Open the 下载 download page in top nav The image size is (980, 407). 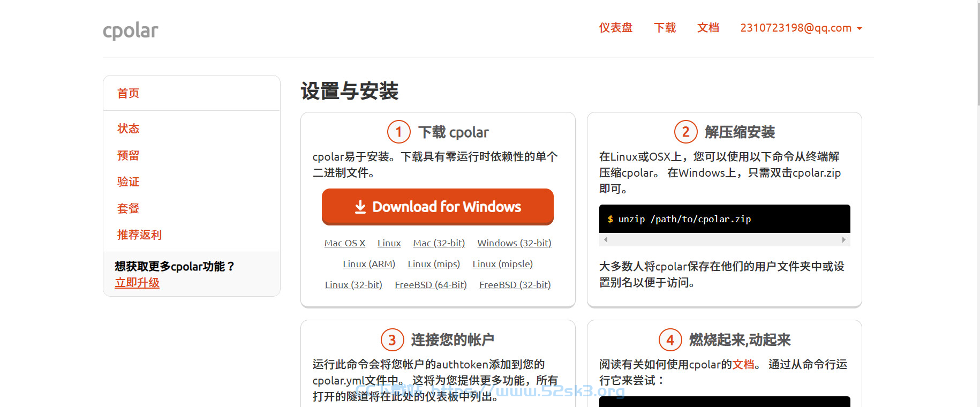[665, 28]
